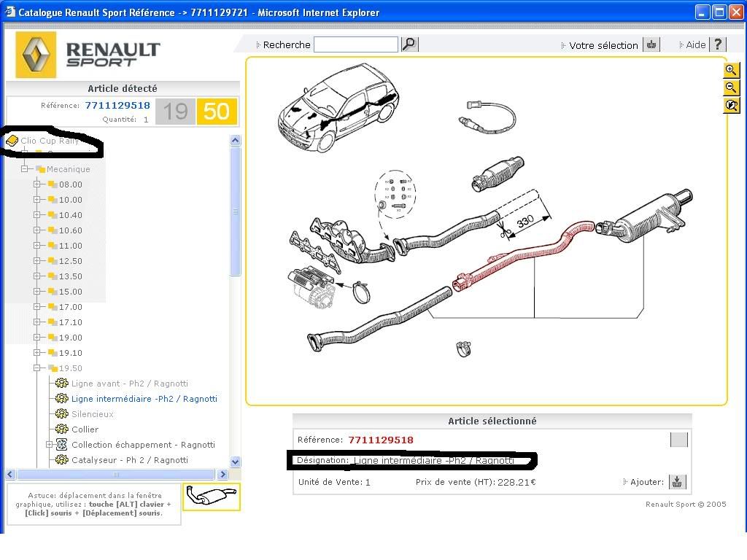
Task: Select the oxygen sensor in diagram
Action: click(487, 117)
